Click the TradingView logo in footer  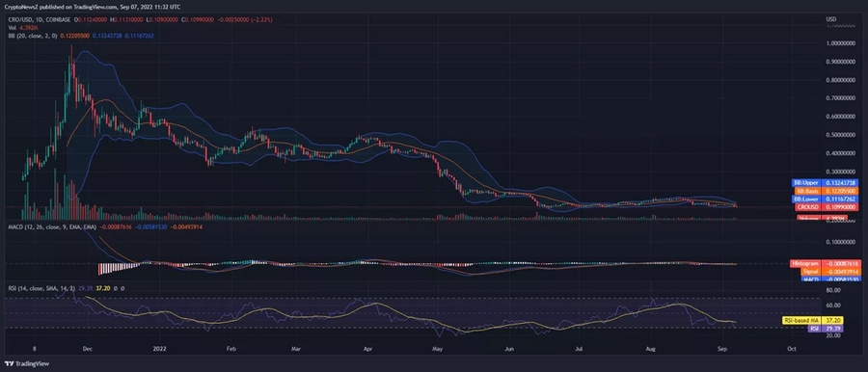pos(28,363)
